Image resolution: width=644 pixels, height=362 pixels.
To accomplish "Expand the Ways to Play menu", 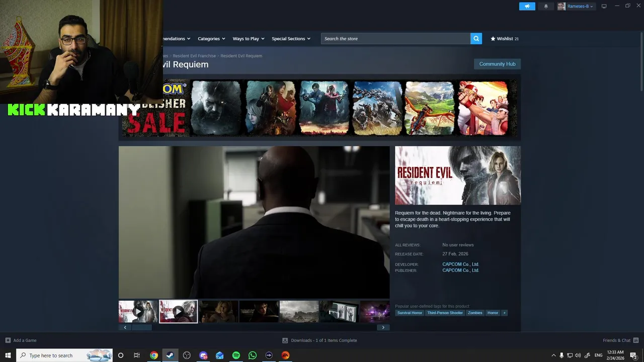I will coord(248,39).
